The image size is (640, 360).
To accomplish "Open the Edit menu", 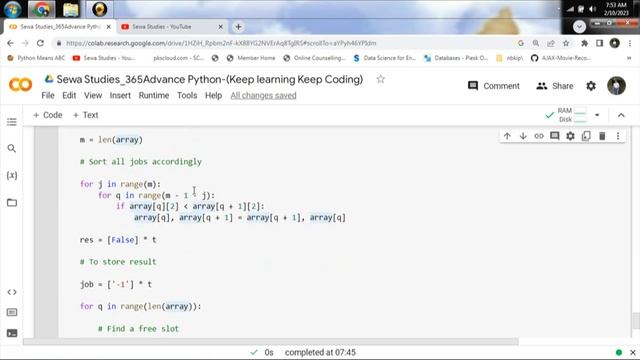I will pyautogui.click(x=69, y=96).
